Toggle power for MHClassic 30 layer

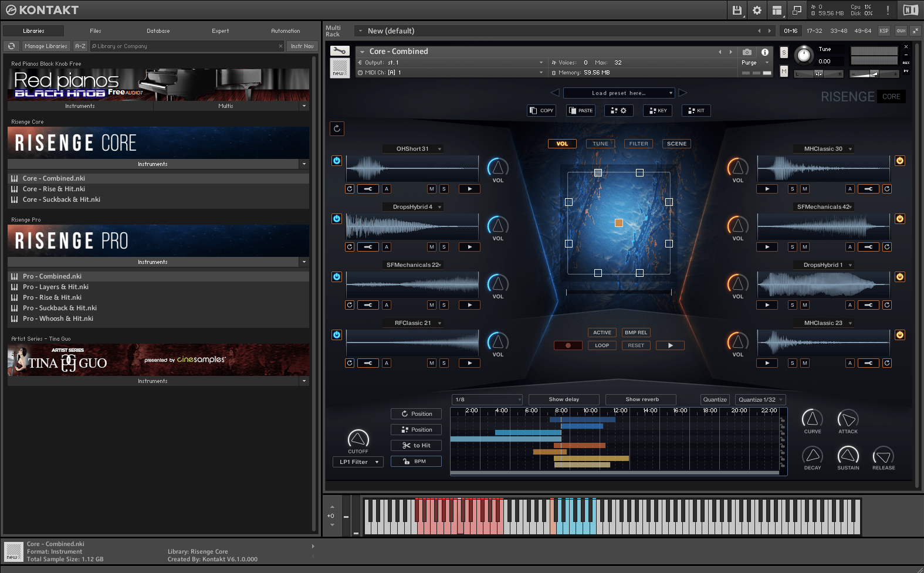(900, 161)
